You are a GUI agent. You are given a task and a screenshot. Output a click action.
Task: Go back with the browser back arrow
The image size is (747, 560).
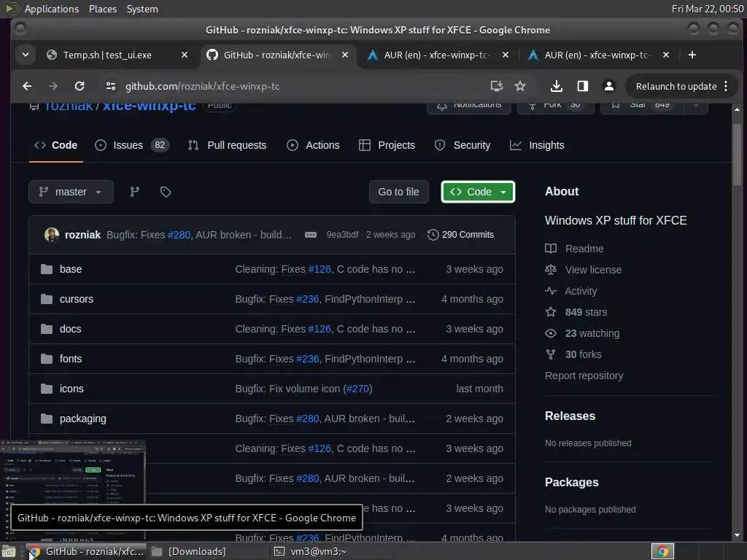27,86
